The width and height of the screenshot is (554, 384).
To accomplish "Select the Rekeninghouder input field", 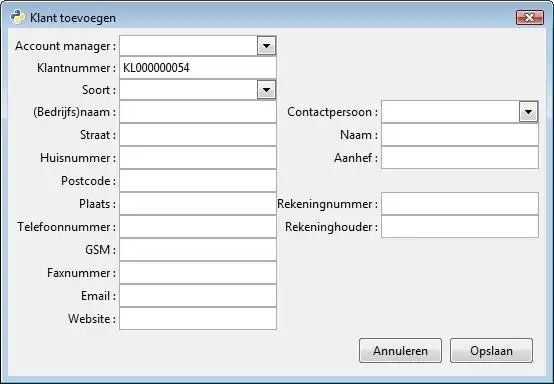I will click(460, 226).
